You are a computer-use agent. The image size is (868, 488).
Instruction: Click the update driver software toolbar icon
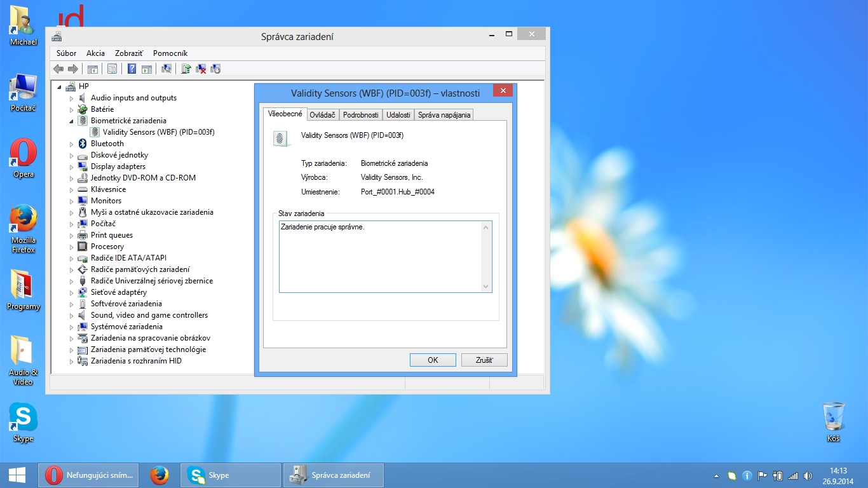point(186,69)
